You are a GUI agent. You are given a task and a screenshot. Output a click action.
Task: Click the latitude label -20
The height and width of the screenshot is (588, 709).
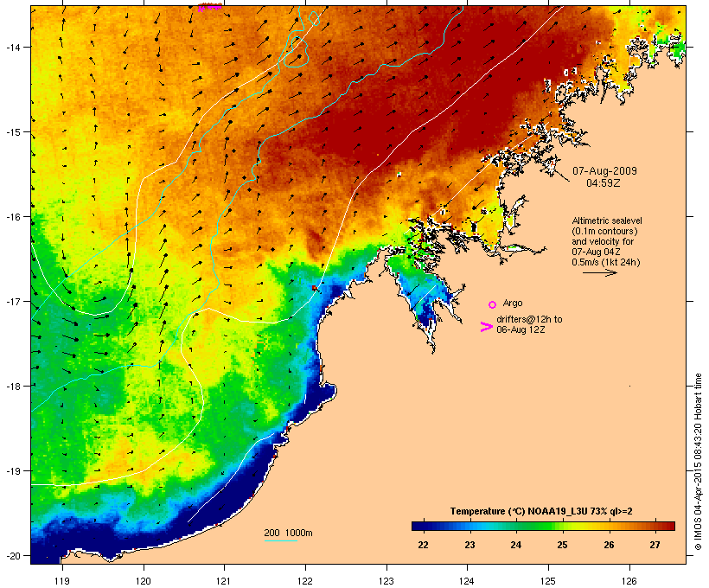click(x=13, y=556)
